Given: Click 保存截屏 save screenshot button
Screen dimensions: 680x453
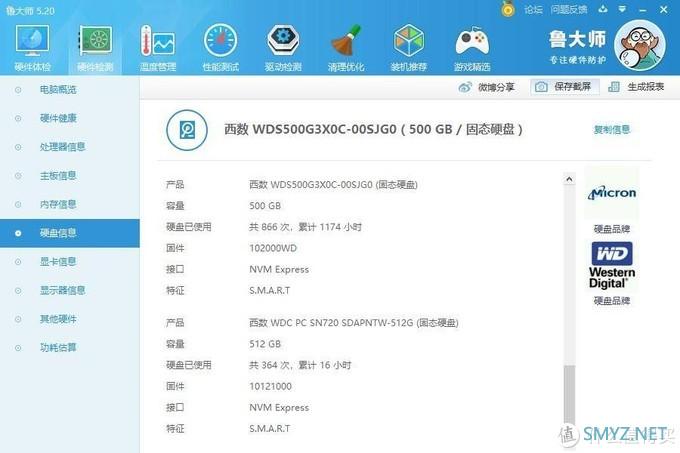Looking at the screenshot, I should tap(564, 87).
